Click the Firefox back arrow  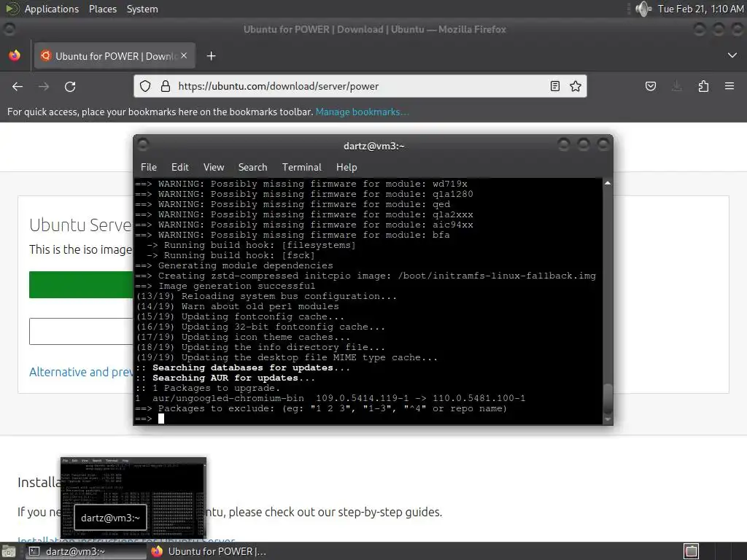click(x=18, y=87)
